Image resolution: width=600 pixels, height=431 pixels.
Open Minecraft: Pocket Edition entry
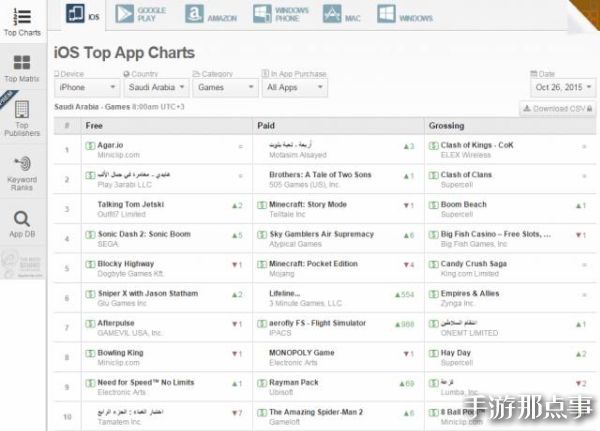pos(313,264)
